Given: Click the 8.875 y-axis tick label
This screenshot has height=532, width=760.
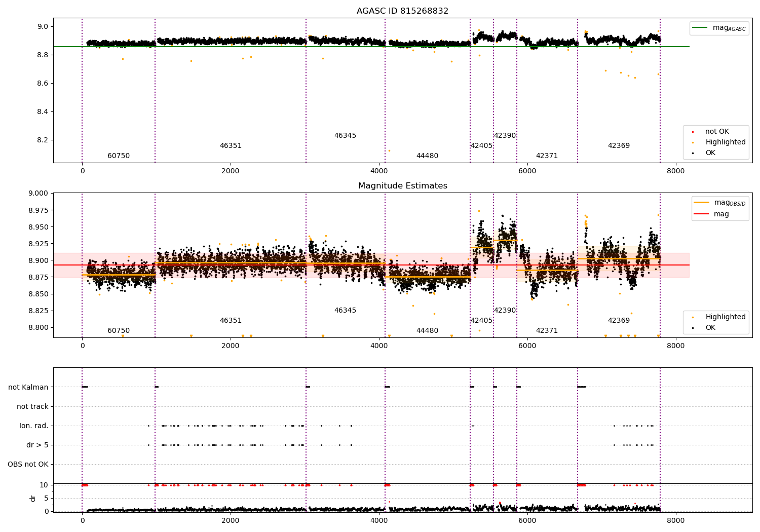Looking at the screenshot, I should (x=39, y=277).
